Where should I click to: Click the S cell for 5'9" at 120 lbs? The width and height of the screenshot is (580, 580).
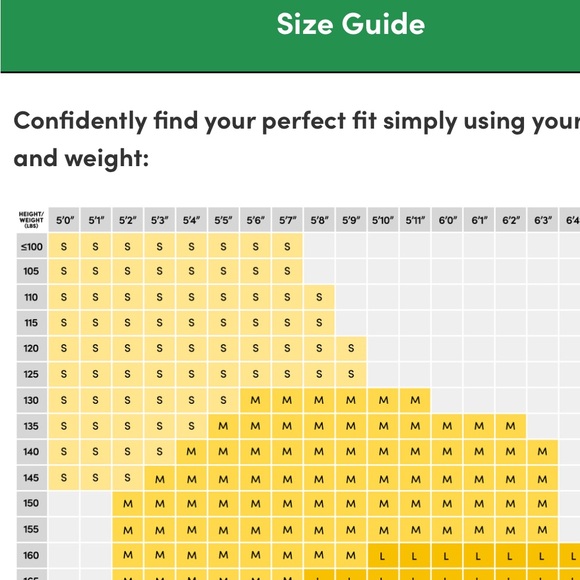(351, 348)
